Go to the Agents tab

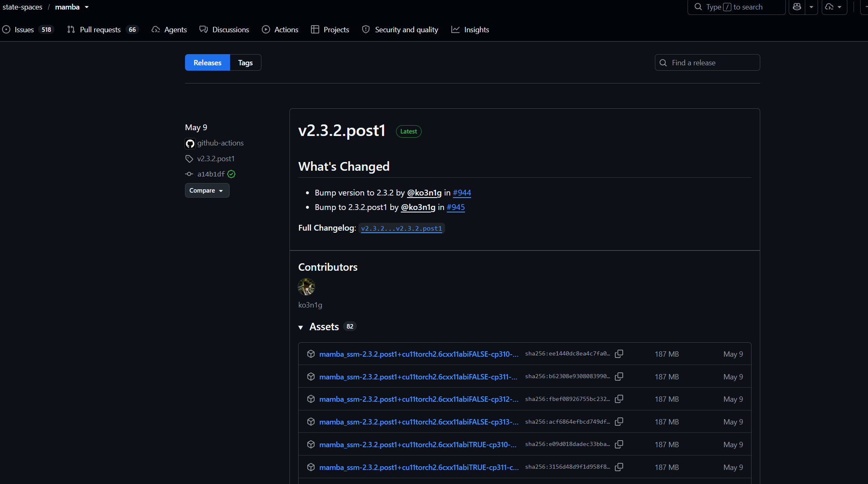(169, 30)
